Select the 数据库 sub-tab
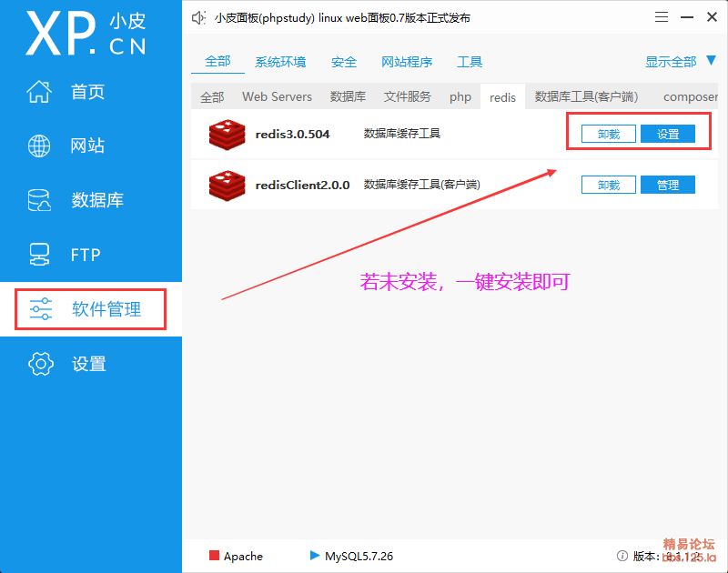This screenshot has height=573, width=728. 348,96
